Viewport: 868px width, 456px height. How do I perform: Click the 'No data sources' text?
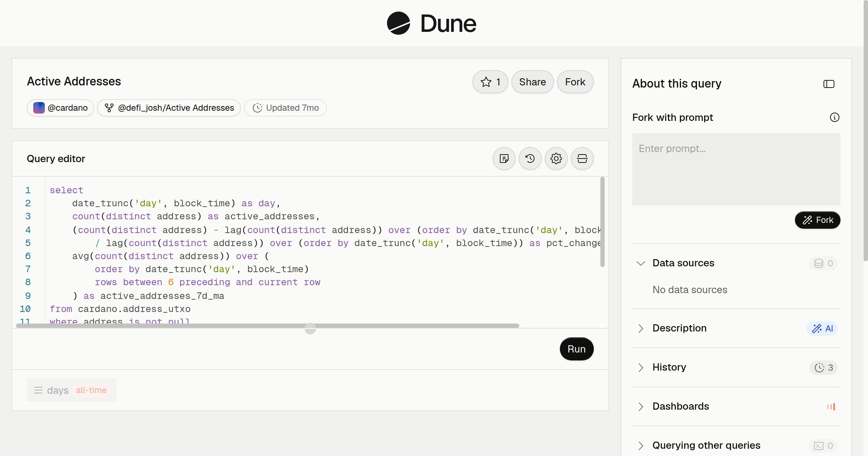click(690, 290)
